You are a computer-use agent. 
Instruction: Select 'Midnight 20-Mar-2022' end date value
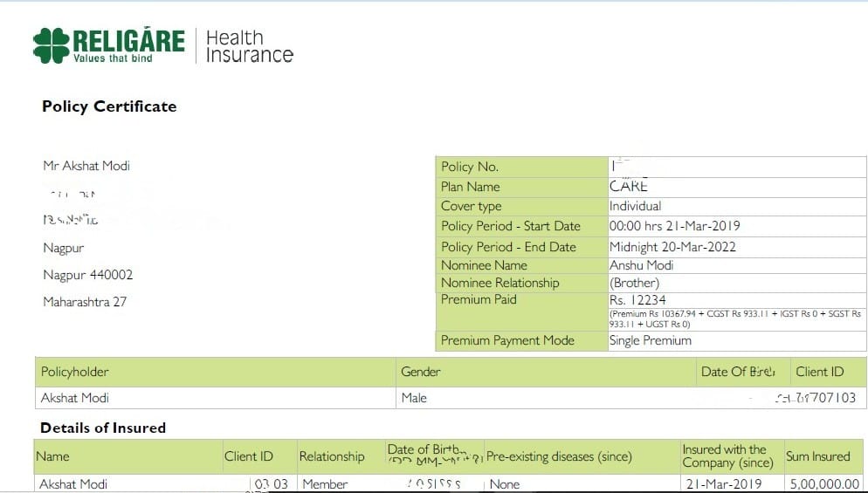(672, 247)
